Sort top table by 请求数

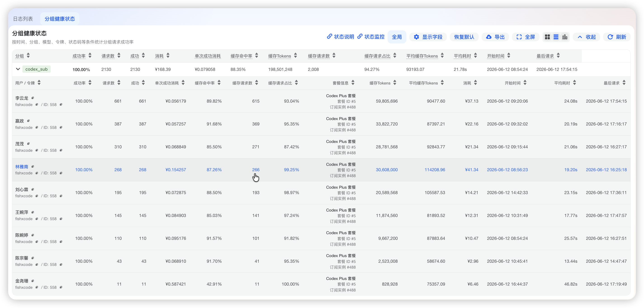pos(119,55)
